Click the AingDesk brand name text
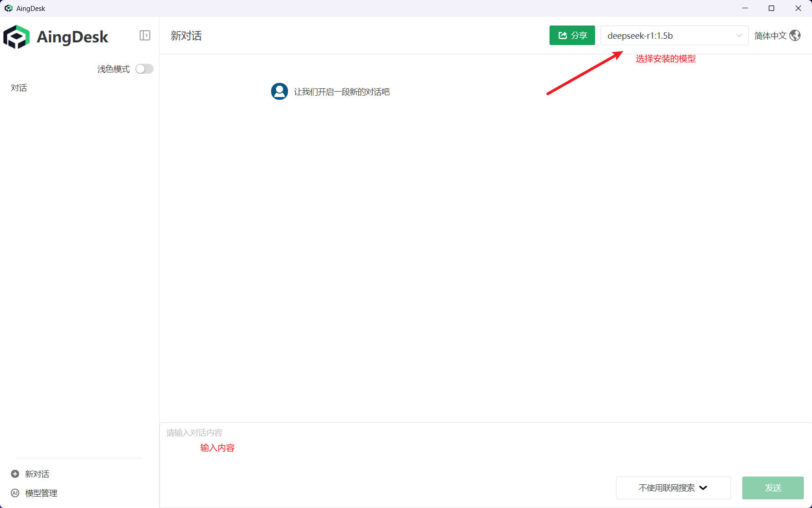This screenshot has width=812, height=508. [72, 37]
